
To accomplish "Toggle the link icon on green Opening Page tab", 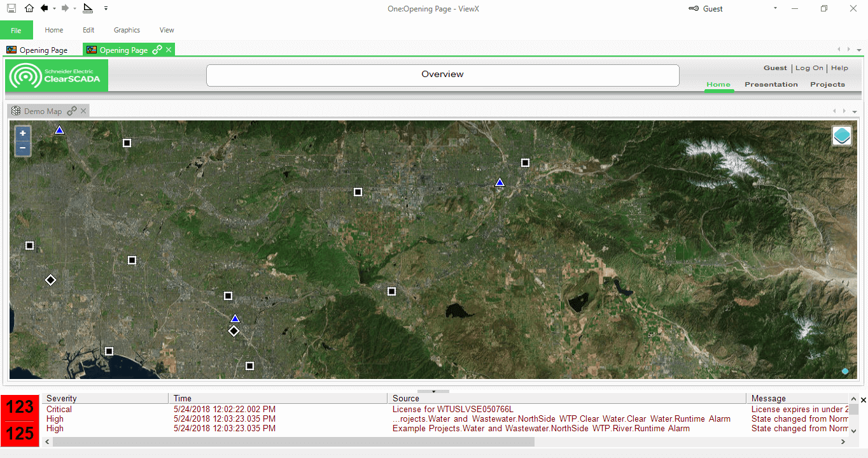I will (157, 50).
